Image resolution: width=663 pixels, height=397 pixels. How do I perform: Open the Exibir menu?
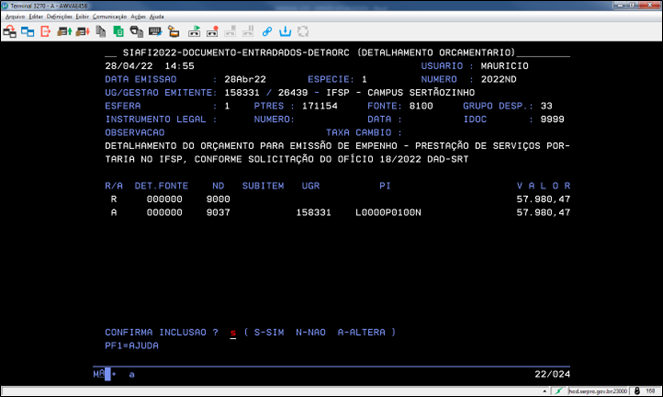(x=82, y=16)
